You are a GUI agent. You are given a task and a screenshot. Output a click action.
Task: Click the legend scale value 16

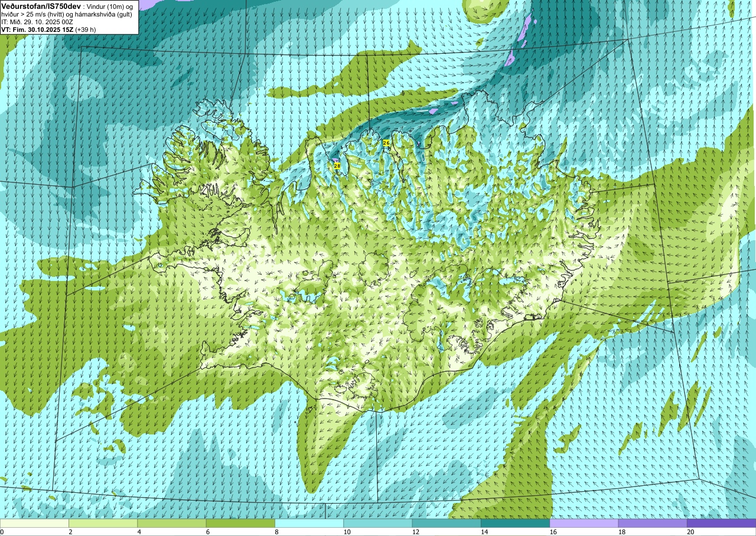pos(552,532)
